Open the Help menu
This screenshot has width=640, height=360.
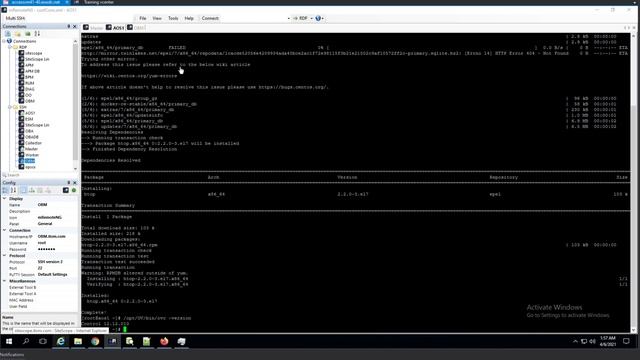click(189, 18)
